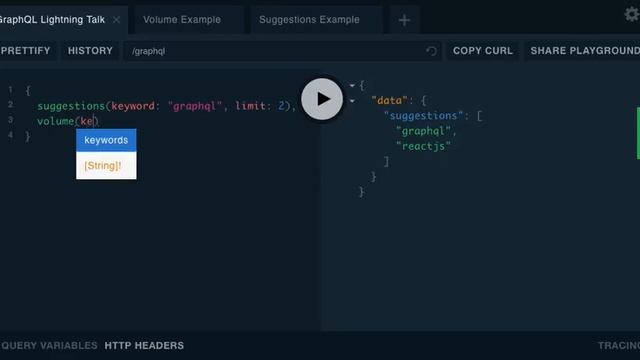Image resolution: width=640 pixels, height=360 pixels.
Task: Close the GraphQL Lightning Talk tab
Action: point(116,20)
